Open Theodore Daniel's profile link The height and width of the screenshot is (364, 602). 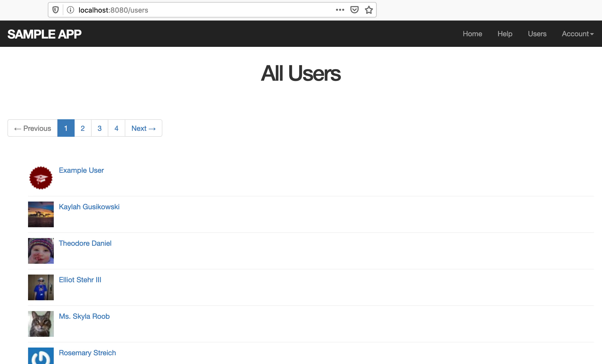coord(85,243)
